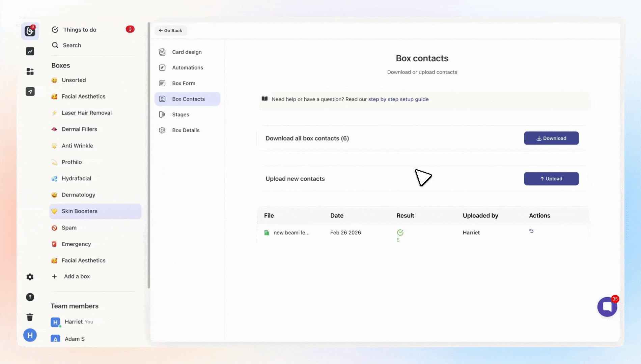Open the Laser Hair Removal box

point(95,113)
